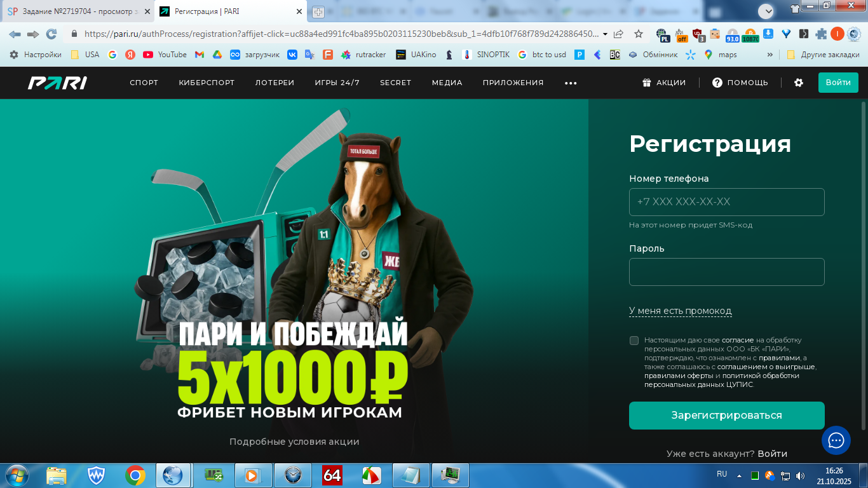Reload the page with the refresh button
This screenshot has height=488, width=868.
(51, 34)
